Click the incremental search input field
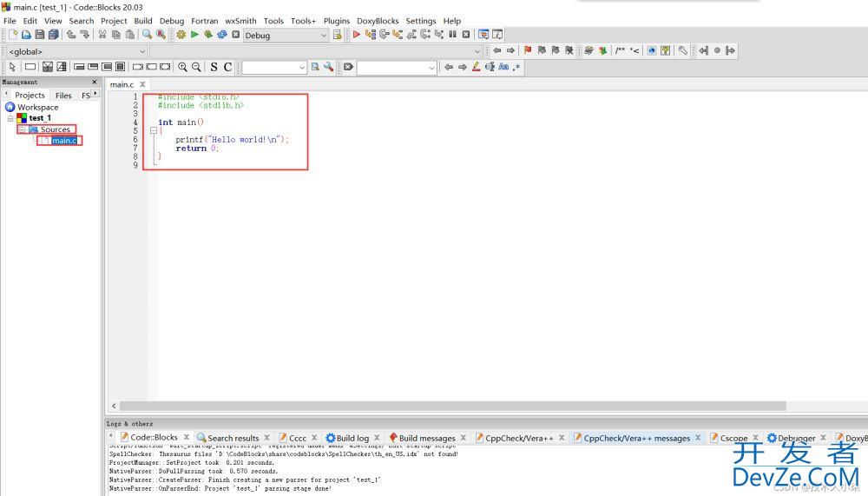This screenshot has height=496, width=868. tap(392, 68)
